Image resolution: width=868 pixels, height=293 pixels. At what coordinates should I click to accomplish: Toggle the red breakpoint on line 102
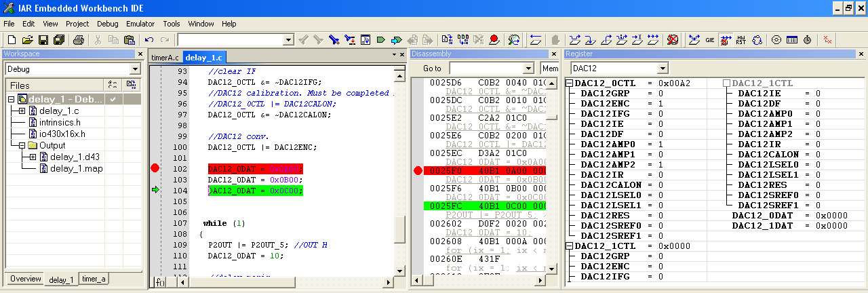[155, 168]
